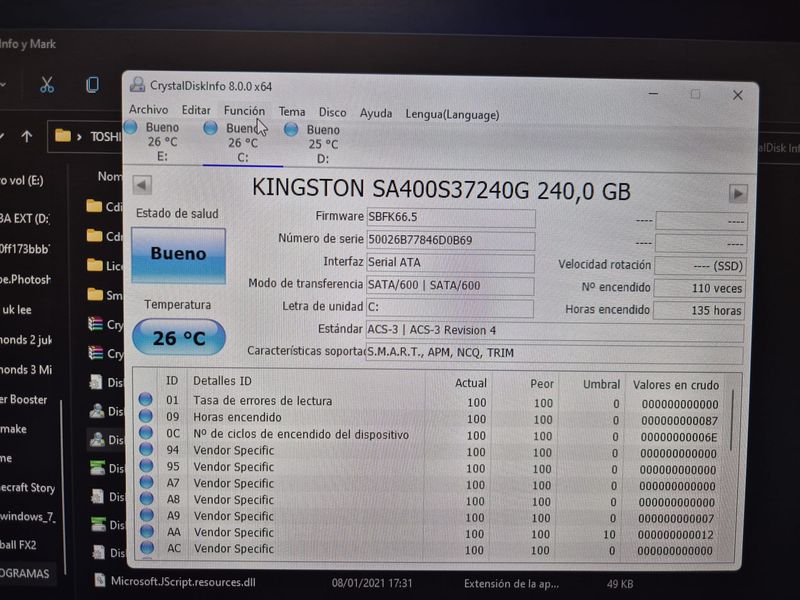Open the Función menu
This screenshot has width=800, height=600.
pyautogui.click(x=244, y=111)
